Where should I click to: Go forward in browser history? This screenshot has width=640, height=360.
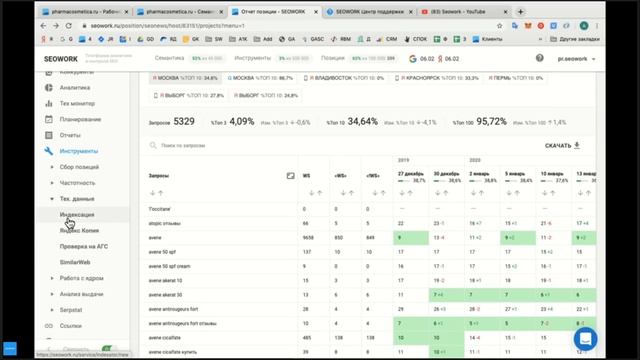56,25
